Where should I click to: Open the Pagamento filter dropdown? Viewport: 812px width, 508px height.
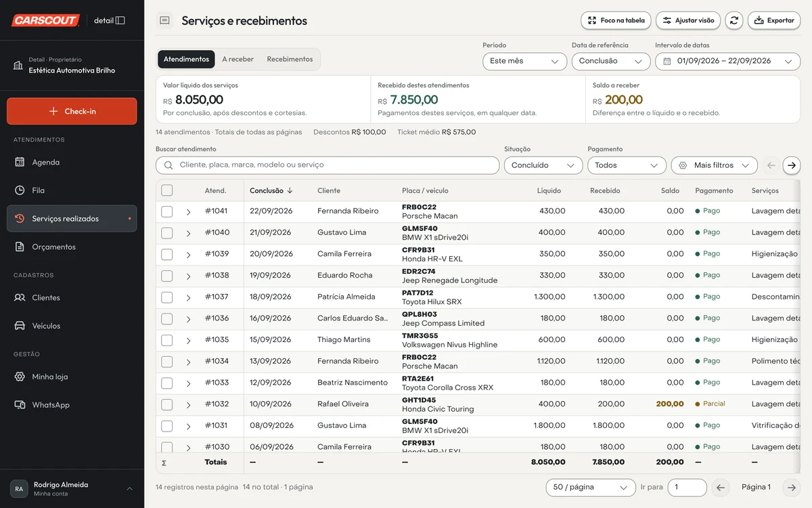[x=627, y=165]
